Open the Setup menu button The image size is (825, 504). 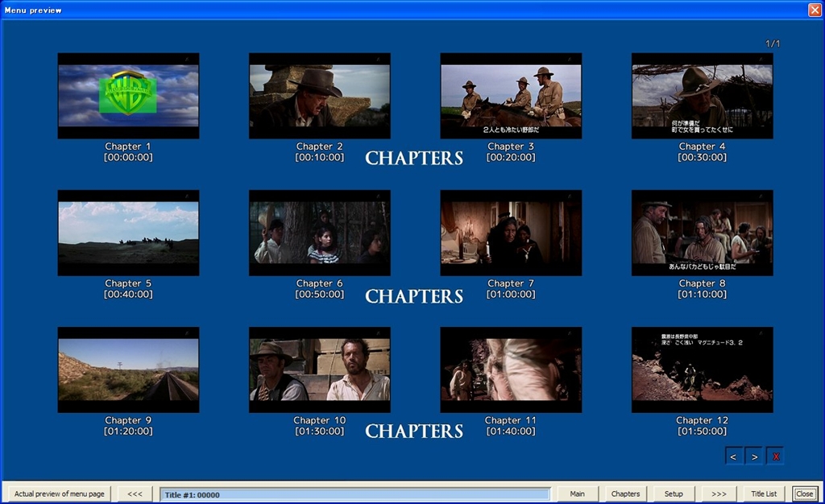[x=674, y=494]
